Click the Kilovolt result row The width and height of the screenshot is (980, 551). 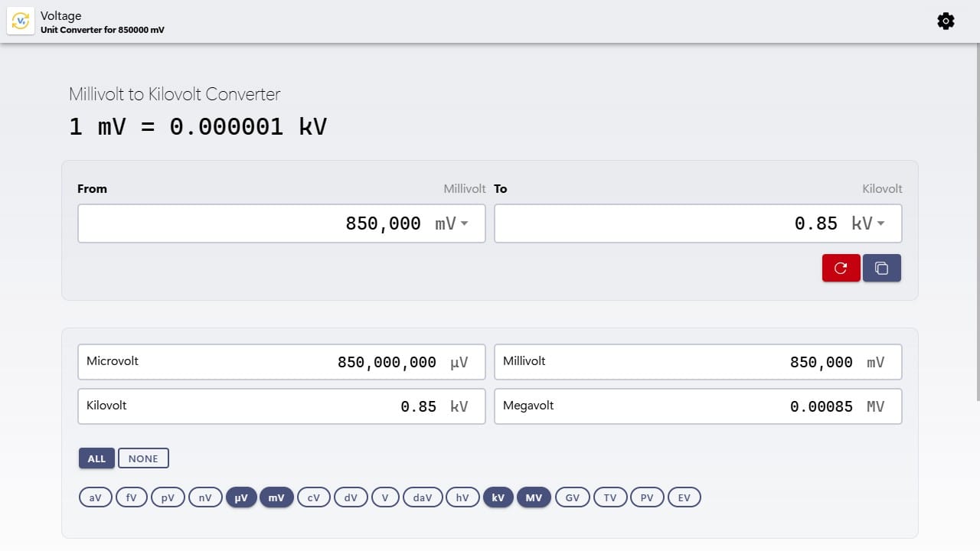click(x=282, y=406)
